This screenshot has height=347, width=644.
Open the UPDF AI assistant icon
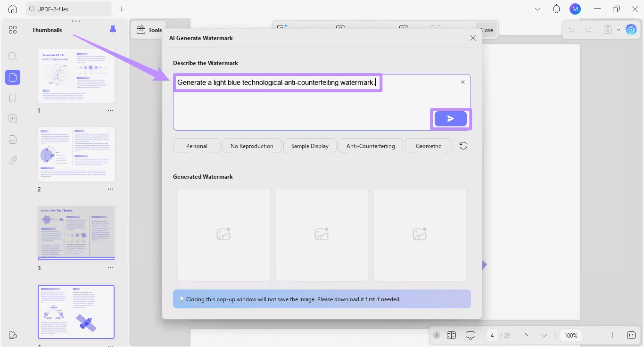coord(631,30)
